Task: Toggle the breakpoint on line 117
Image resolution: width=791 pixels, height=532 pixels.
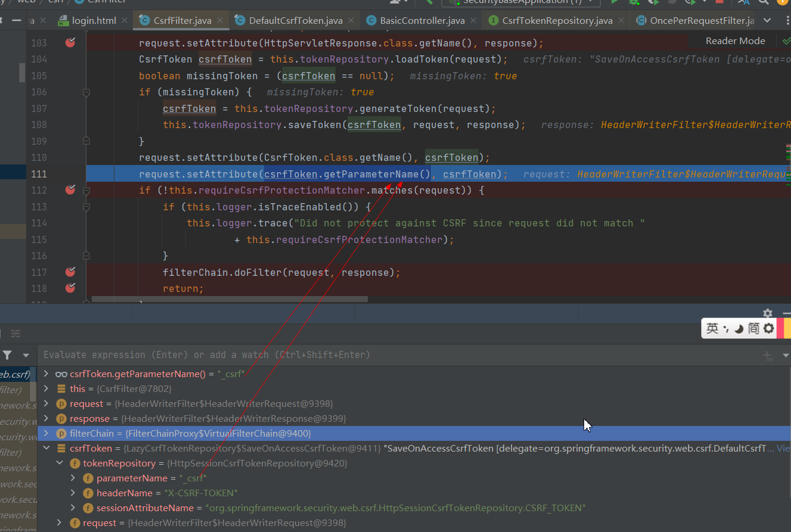Action: (x=70, y=272)
